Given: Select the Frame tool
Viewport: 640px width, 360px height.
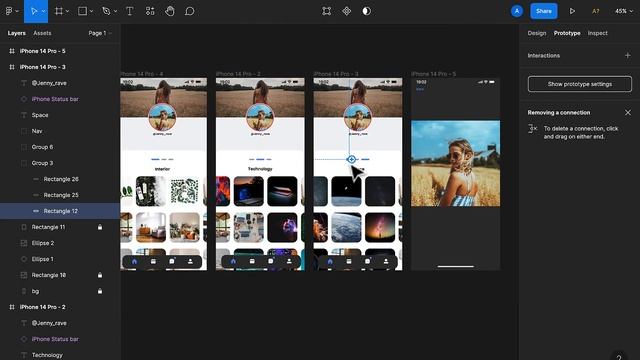Looking at the screenshot, I should pyautogui.click(x=59, y=11).
